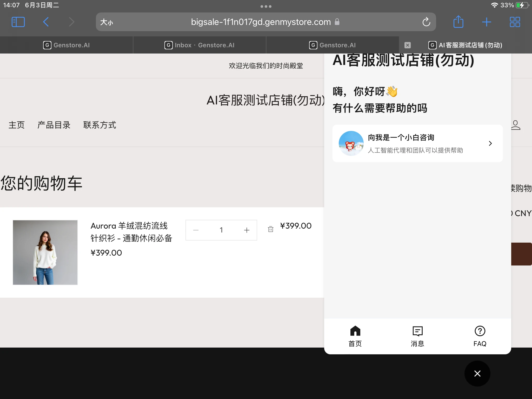532x399 pixels.
Task: Increase quantity with plus button
Action: (x=247, y=230)
